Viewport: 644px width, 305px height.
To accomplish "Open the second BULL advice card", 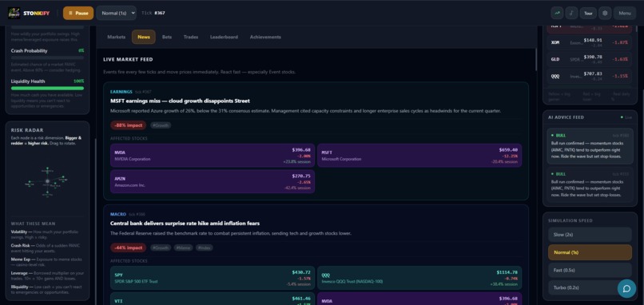I will [590, 184].
